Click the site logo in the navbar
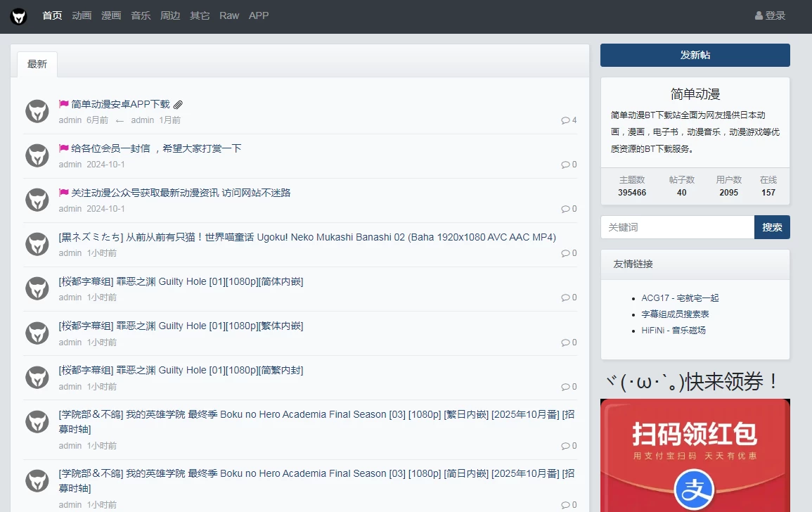Viewport: 812px width, 512px height. [19, 16]
